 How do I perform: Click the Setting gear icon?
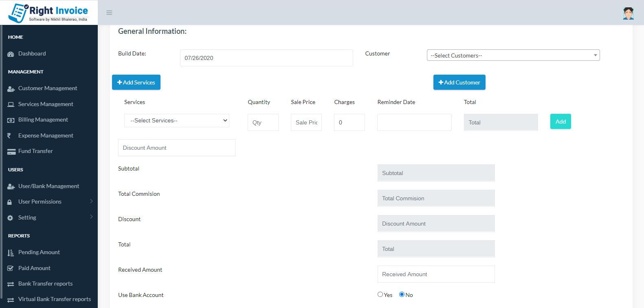pos(10,218)
